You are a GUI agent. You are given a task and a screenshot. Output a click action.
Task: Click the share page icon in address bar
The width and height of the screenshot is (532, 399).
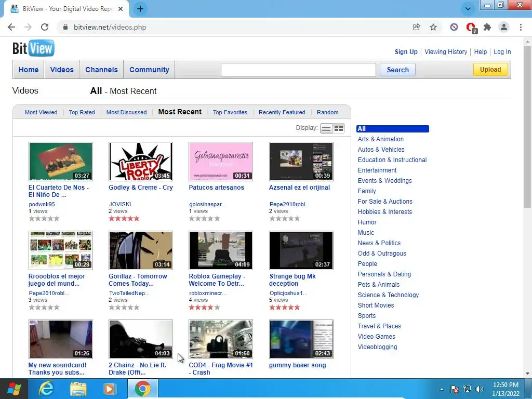click(x=416, y=27)
